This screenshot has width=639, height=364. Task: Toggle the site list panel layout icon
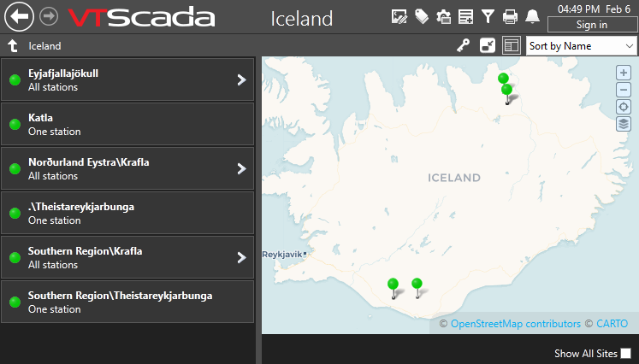pos(511,45)
